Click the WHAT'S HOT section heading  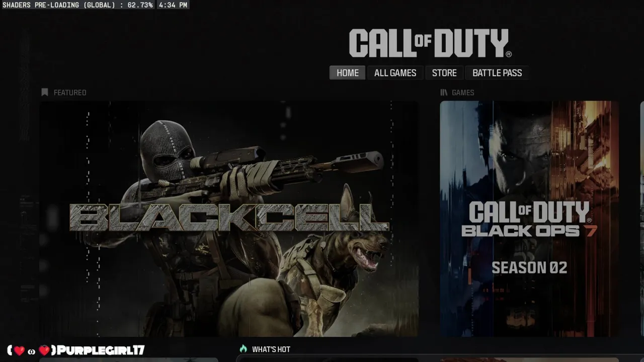pos(271,349)
